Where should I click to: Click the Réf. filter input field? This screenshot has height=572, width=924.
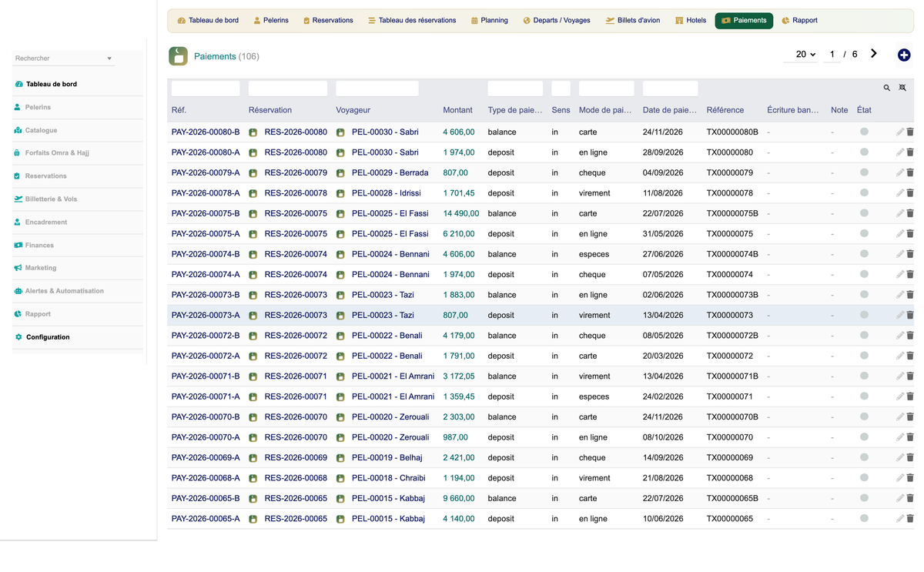(x=206, y=89)
